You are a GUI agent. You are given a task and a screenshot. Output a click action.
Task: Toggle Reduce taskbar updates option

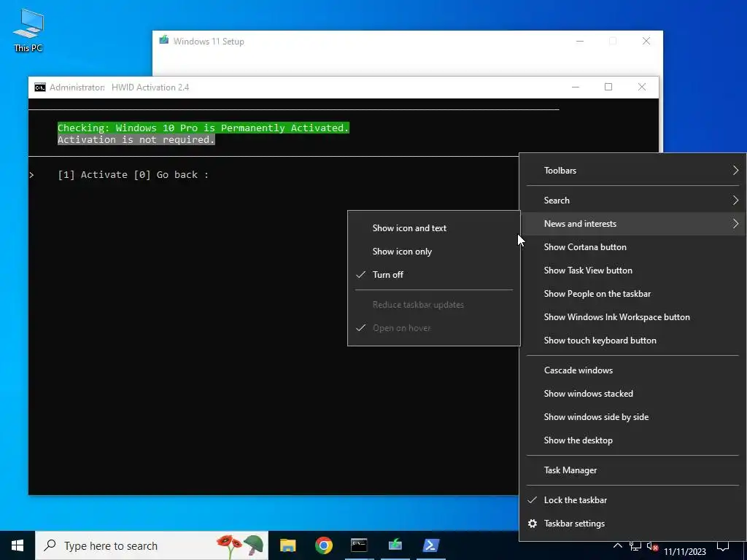click(x=433, y=305)
